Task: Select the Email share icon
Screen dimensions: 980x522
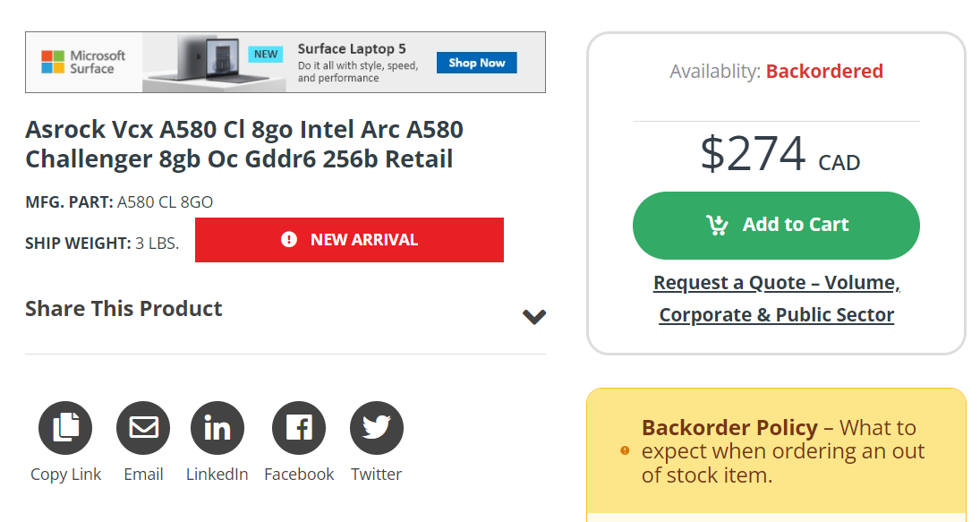Action: click(143, 427)
